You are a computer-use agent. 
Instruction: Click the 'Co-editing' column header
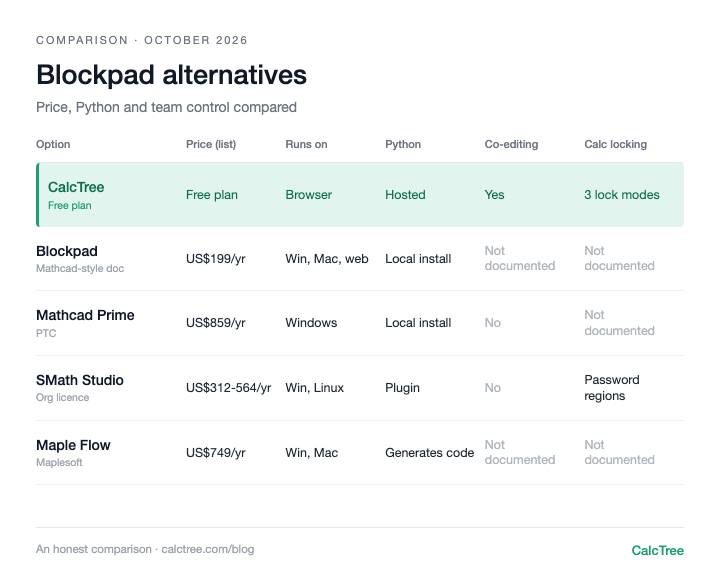click(511, 144)
